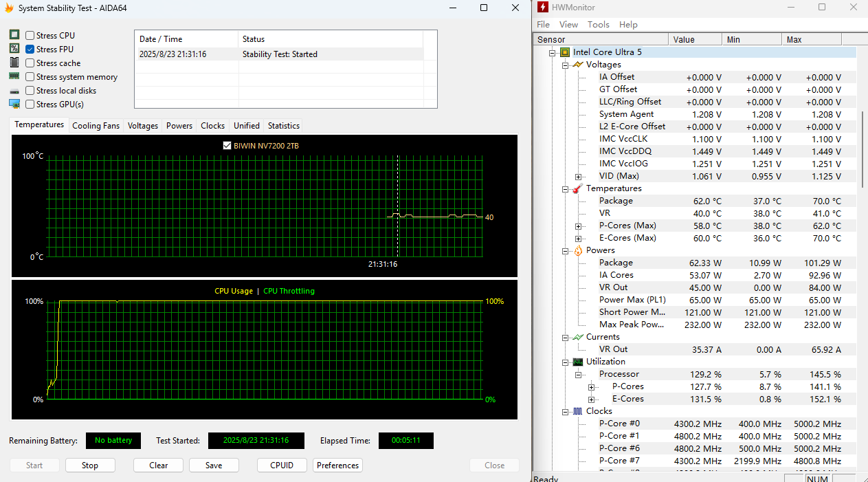Toggle BIWIN NV7200 2TB graph checkbox
868x482 pixels.
(227, 146)
